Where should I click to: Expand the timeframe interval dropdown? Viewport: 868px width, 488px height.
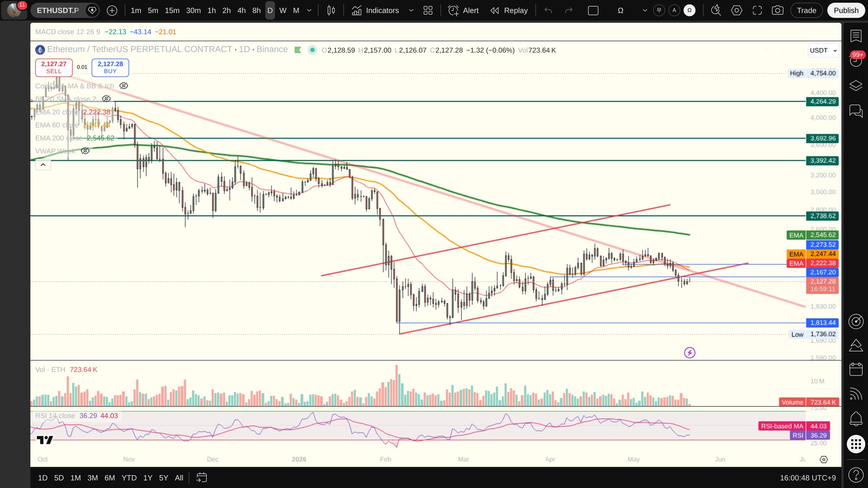point(309,10)
